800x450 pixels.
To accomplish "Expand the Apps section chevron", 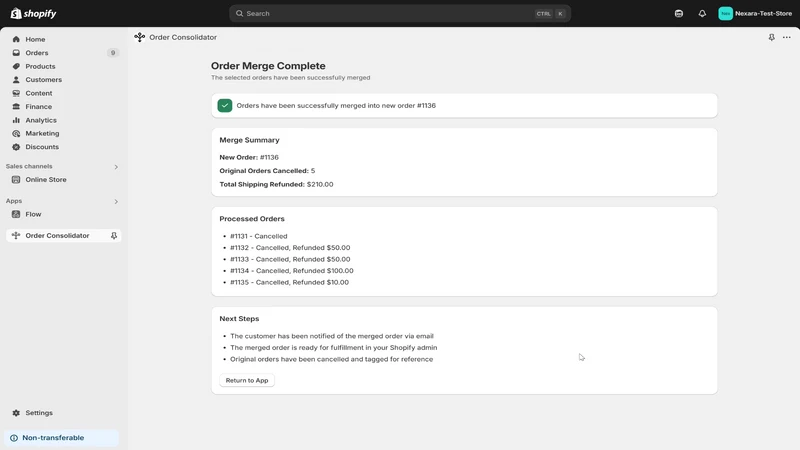I will tap(116, 202).
